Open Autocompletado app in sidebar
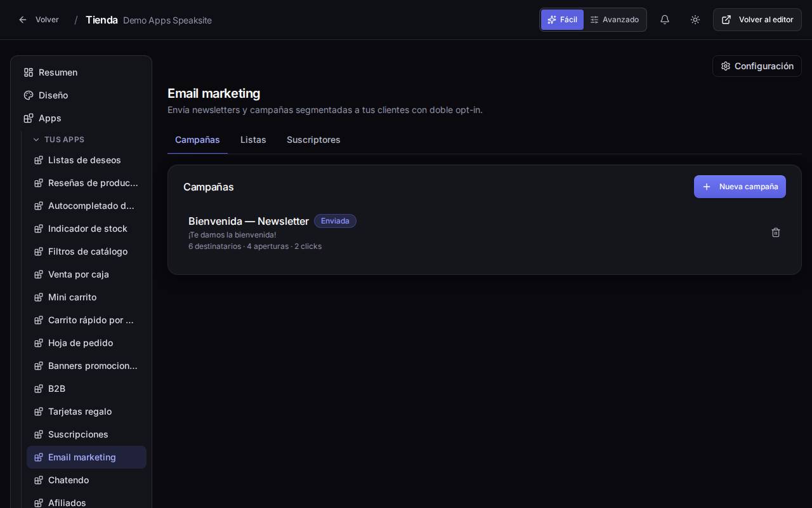 pos(86,206)
